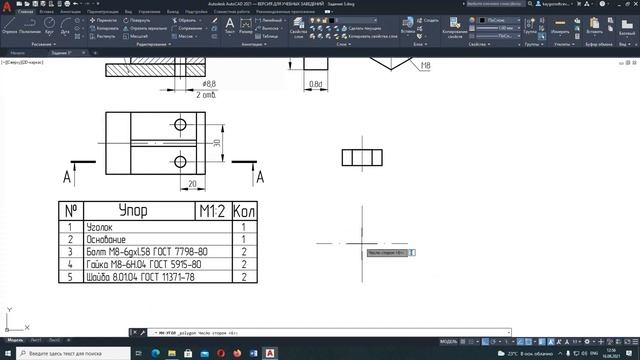
Task: Select the Dimension (Размер) tool
Action: (x=246, y=26)
